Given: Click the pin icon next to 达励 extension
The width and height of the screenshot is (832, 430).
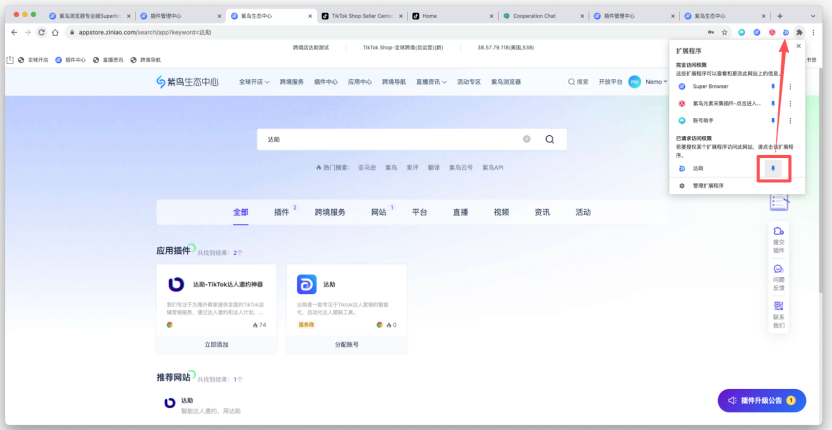Looking at the screenshot, I should tap(772, 169).
